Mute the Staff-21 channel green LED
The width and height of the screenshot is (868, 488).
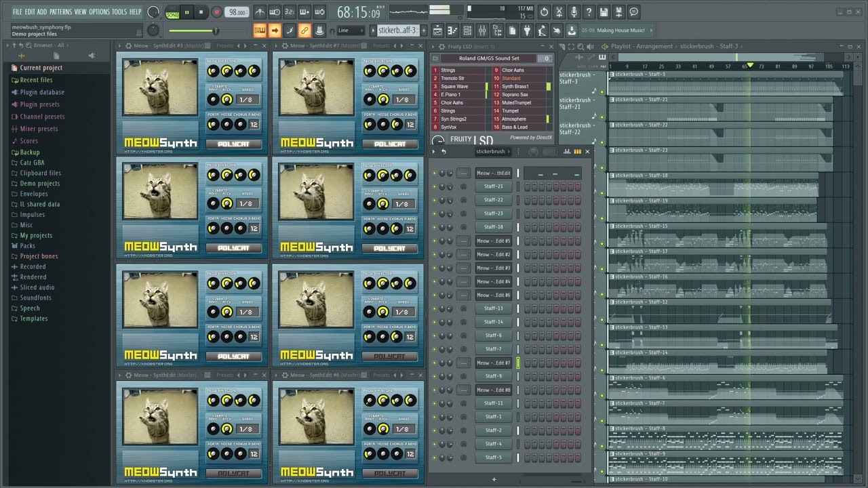435,186
